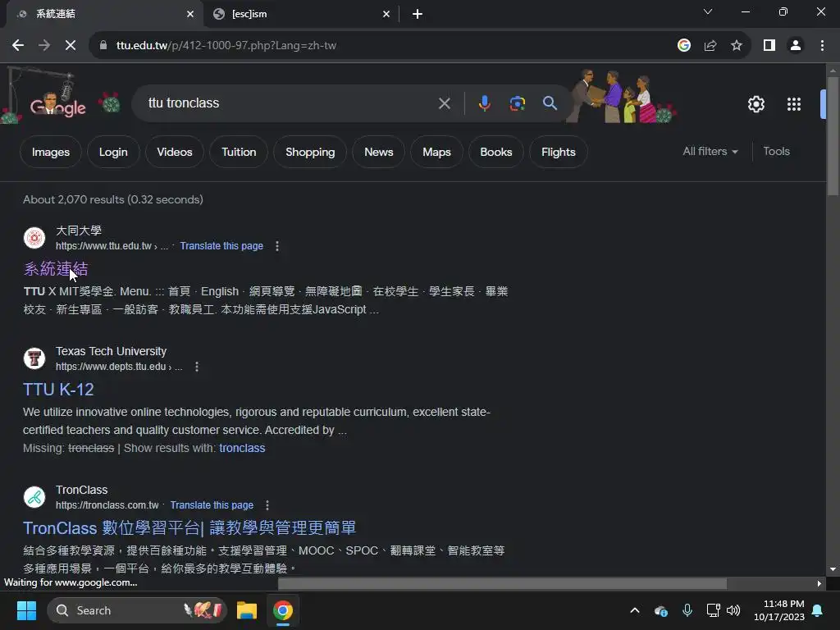This screenshot has height=630, width=840.
Task: Open Chrome three-dot menu
Action: click(x=822, y=46)
